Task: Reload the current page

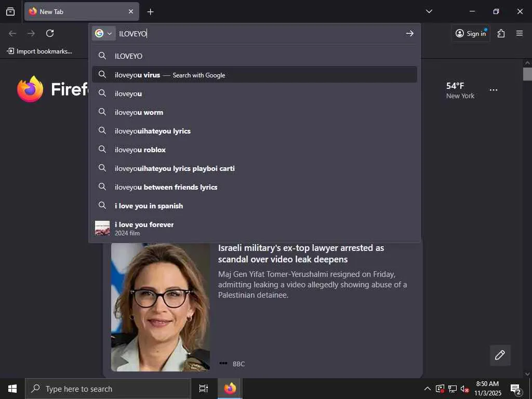Action: click(50, 33)
